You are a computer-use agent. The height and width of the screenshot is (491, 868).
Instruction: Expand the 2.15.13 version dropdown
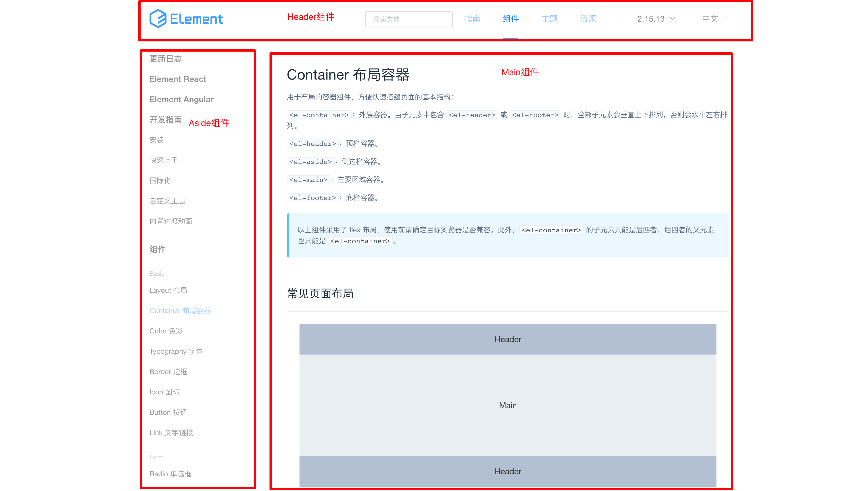(651, 19)
